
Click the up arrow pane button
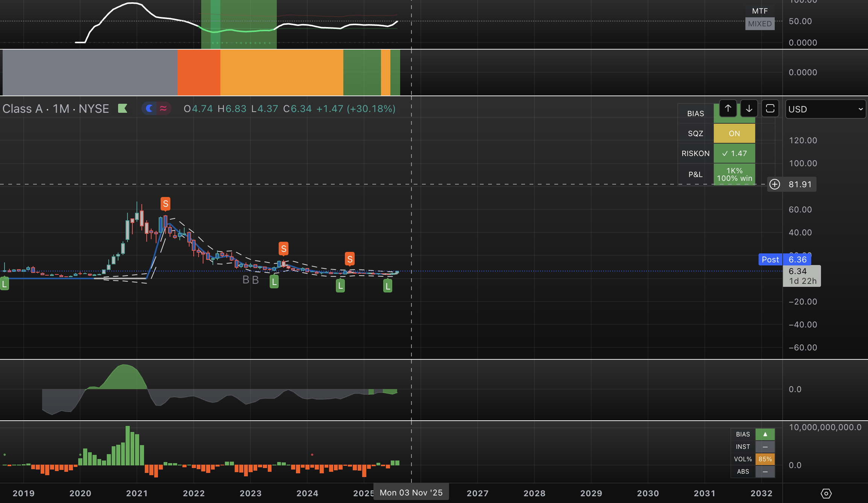(728, 109)
